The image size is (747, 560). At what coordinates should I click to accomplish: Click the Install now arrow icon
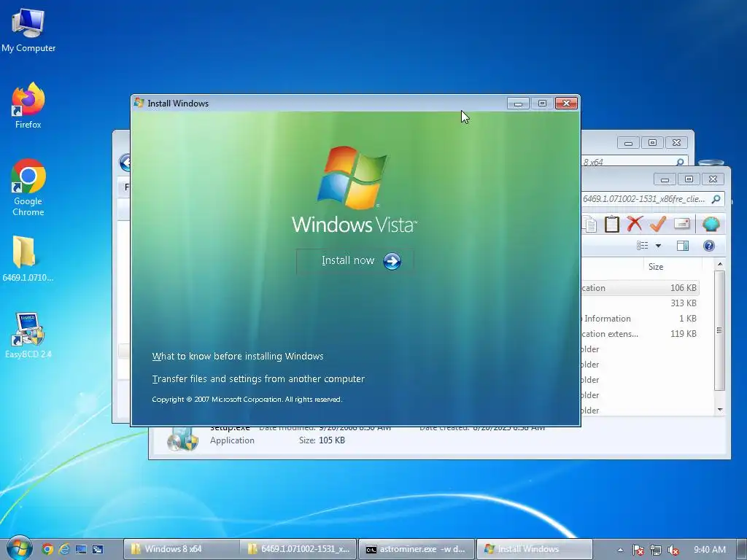tap(392, 261)
